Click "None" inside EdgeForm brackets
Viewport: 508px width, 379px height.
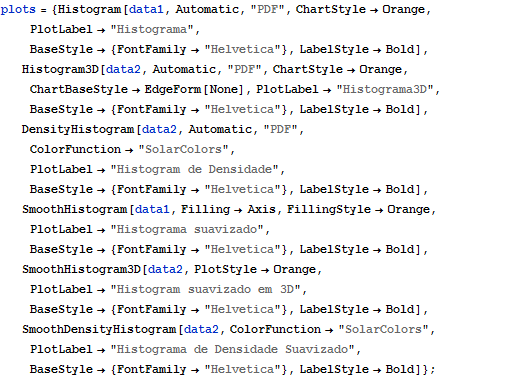[224, 89]
